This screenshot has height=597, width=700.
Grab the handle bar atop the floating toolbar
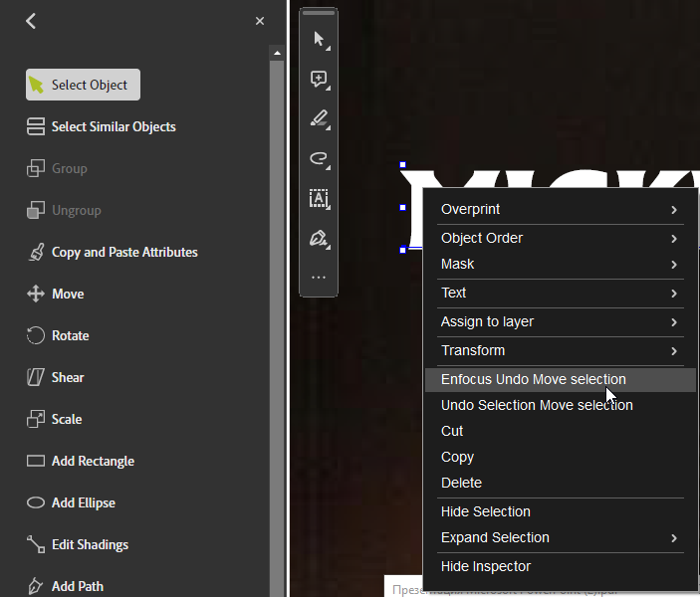click(x=319, y=13)
